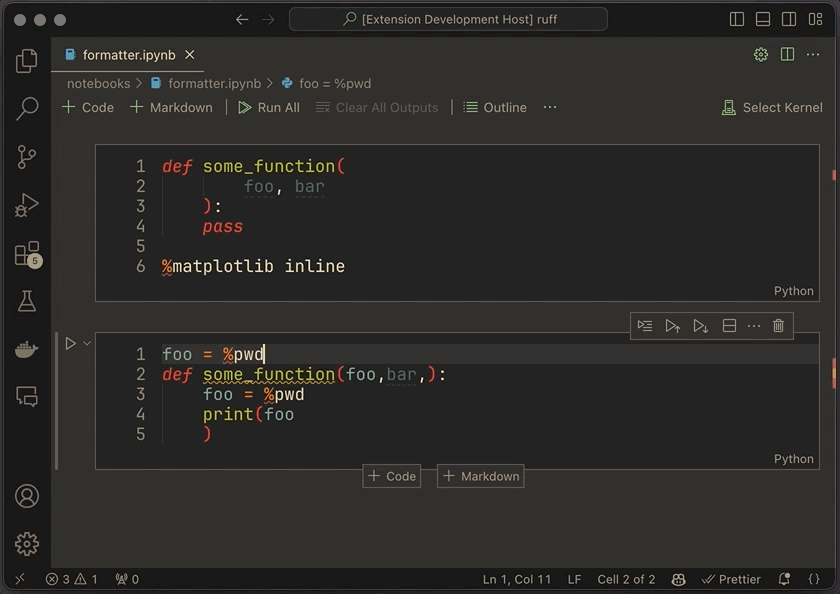
Task: Click the remote window indicator in status bar
Action: pyautogui.click(x=20, y=579)
